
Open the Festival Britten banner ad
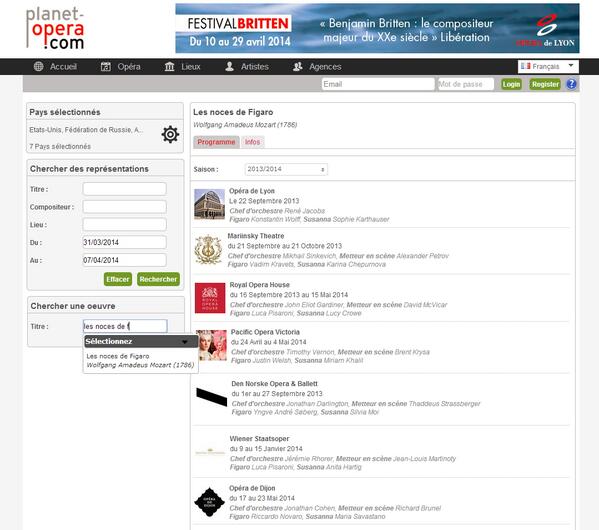coord(377,28)
